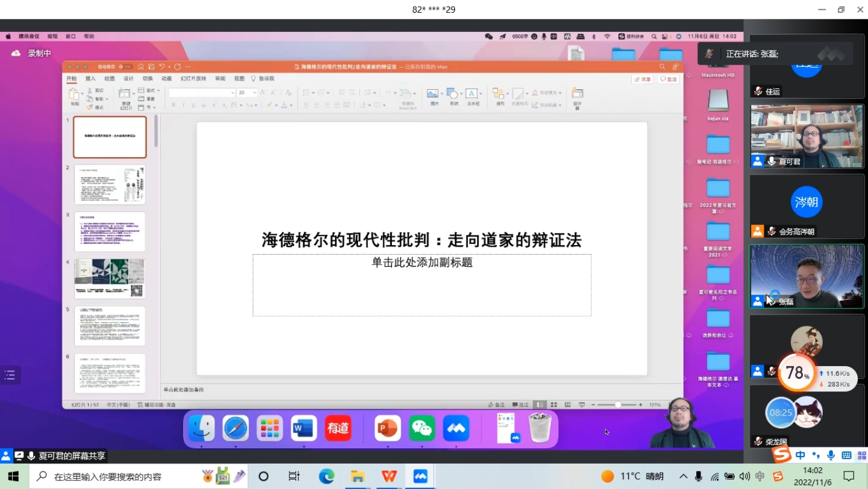868x489 pixels.
Task: Click the zoom out minus button
Action: (x=593, y=405)
